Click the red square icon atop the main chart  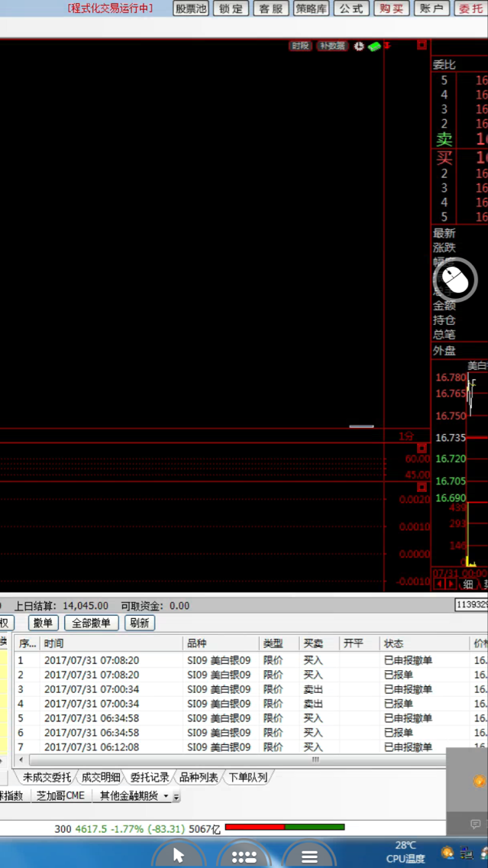tap(422, 44)
